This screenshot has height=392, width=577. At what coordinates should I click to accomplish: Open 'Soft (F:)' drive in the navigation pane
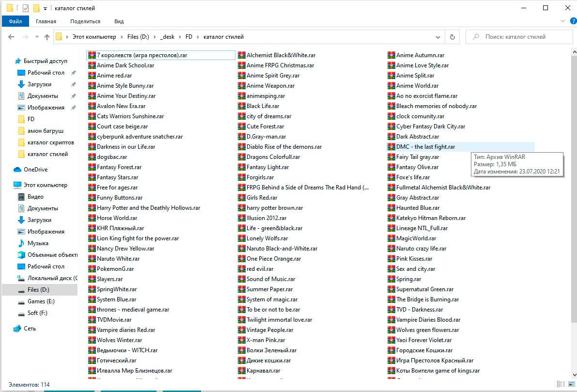(37, 313)
